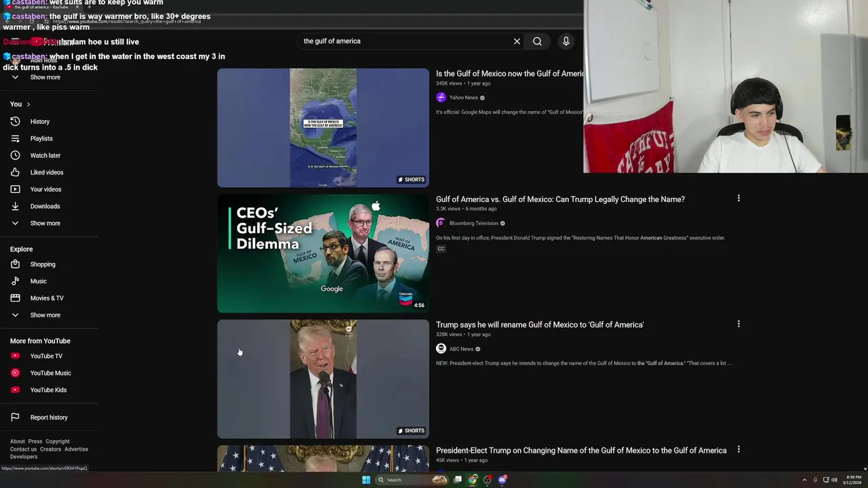868x488 pixels.
Task: Open Playlists in the sidebar
Action: click(x=41, y=138)
